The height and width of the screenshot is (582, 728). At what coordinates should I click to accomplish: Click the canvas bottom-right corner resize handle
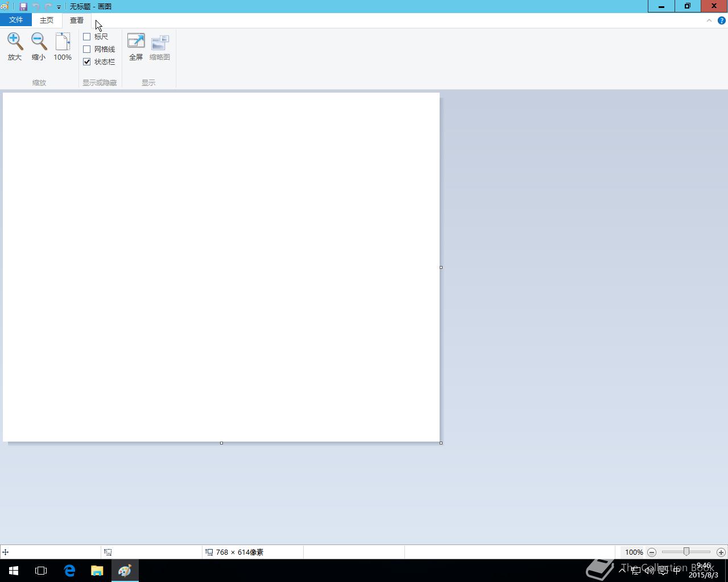point(441,443)
